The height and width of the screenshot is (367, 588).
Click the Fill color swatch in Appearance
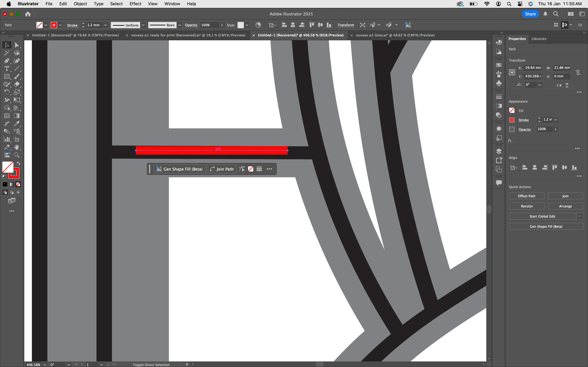pos(512,111)
